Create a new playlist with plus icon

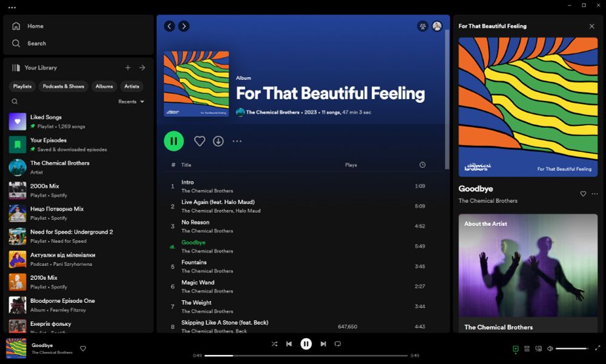click(128, 68)
